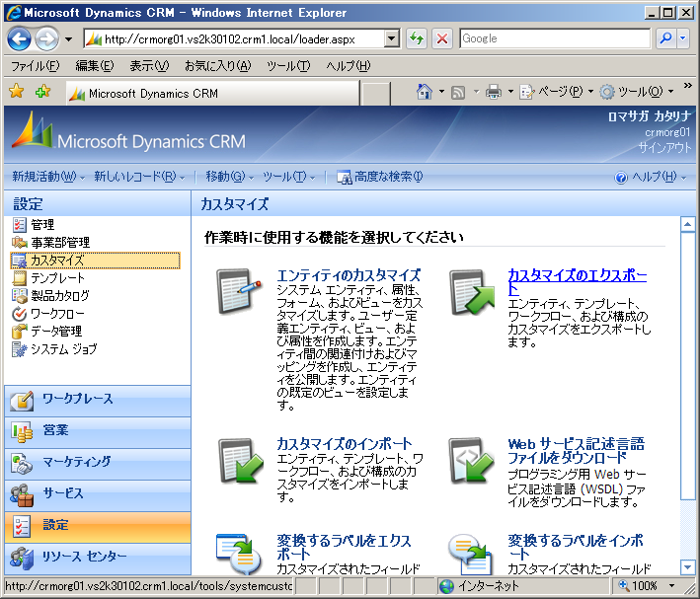Click the browser Forward button

pos(46,39)
